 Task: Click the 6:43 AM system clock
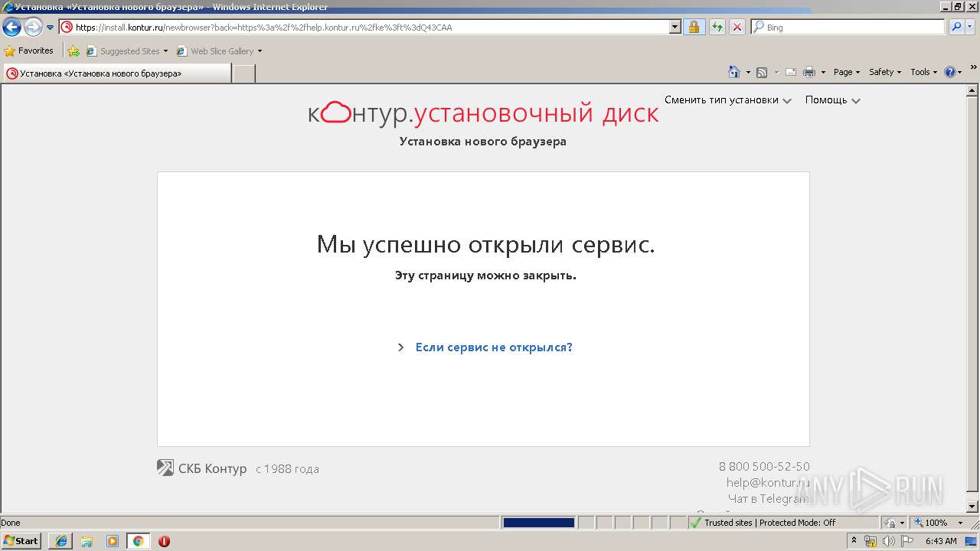[x=941, y=541]
